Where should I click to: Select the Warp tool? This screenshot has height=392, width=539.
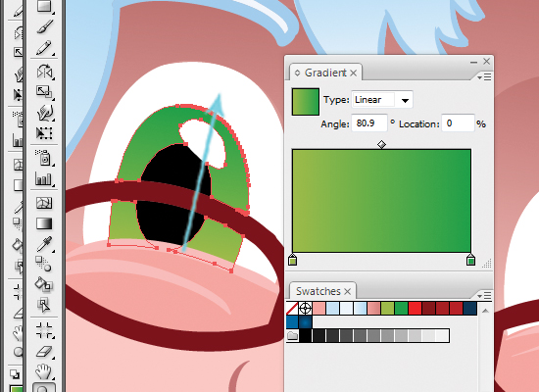[44, 113]
